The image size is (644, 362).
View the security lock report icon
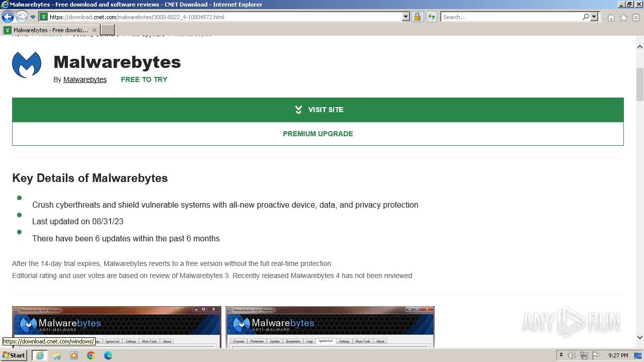tap(417, 17)
